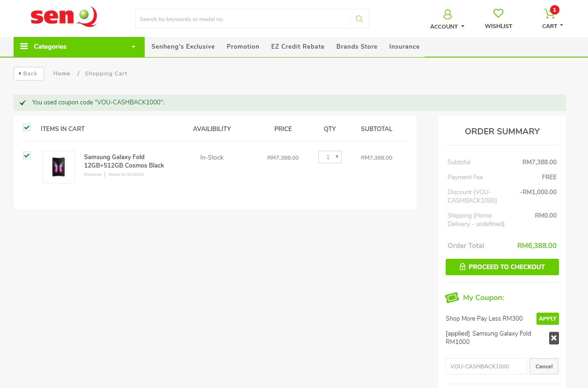
Task: Apply the Shop More Pay Less RM300 coupon
Action: [x=547, y=319]
